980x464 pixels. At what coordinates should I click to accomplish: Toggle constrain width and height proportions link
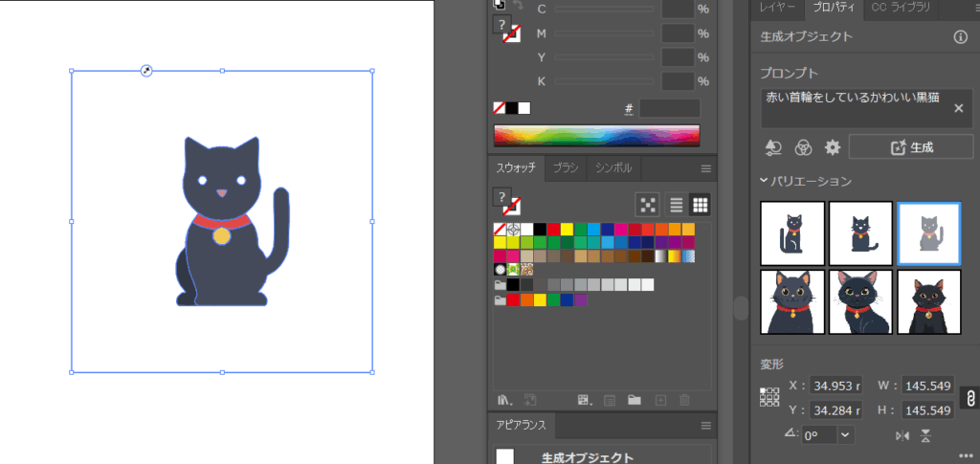[969, 397]
